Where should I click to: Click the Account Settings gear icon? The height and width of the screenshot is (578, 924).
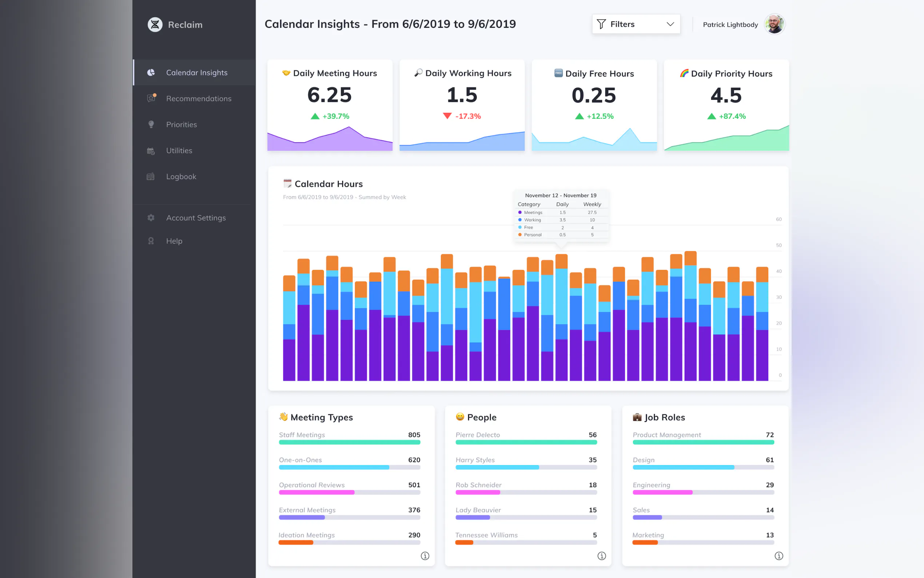(151, 218)
